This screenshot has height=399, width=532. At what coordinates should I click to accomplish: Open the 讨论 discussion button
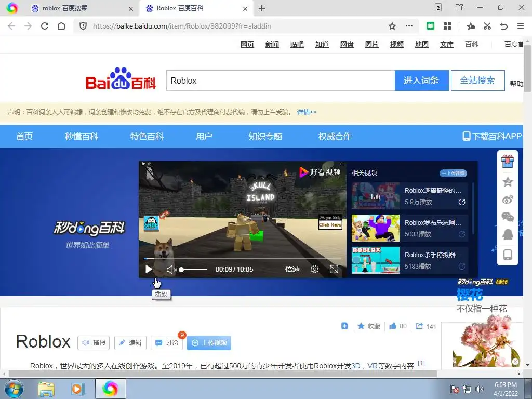coord(167,343)
